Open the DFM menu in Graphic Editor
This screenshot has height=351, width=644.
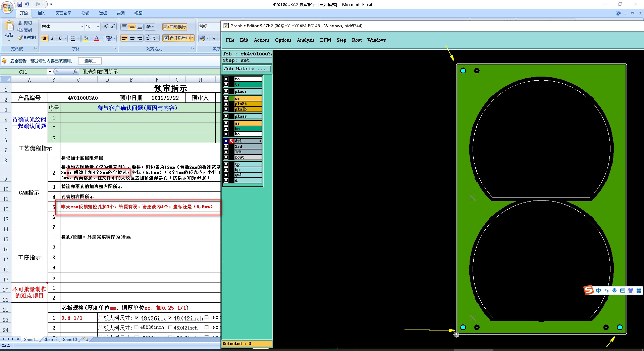325,40
